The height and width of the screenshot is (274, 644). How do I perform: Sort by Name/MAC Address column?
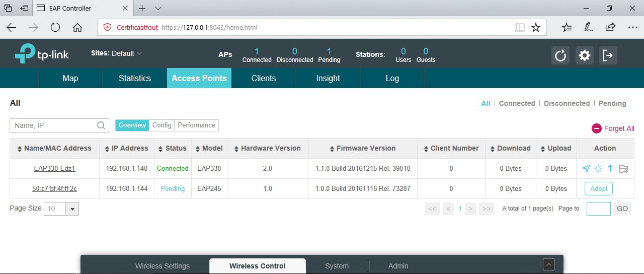[54, 149]
